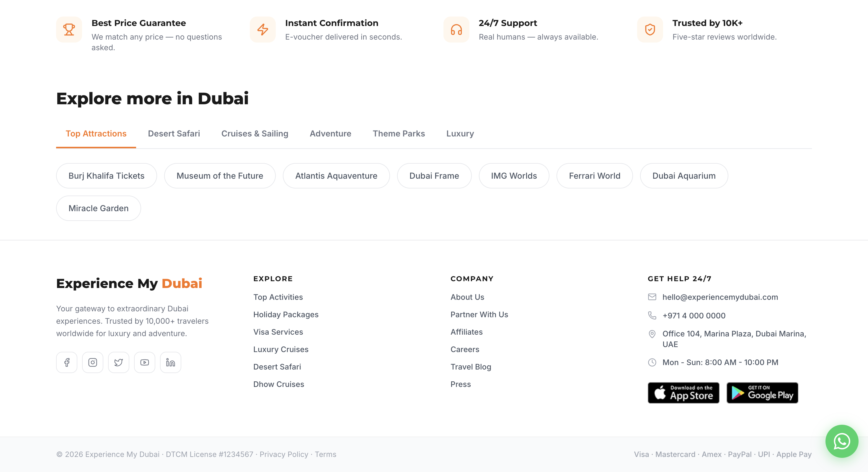Viewport: 868px width, 472px height.
Task: Click the clock opening hours icon
Action: pyautogui.click(x=652, y=362)
